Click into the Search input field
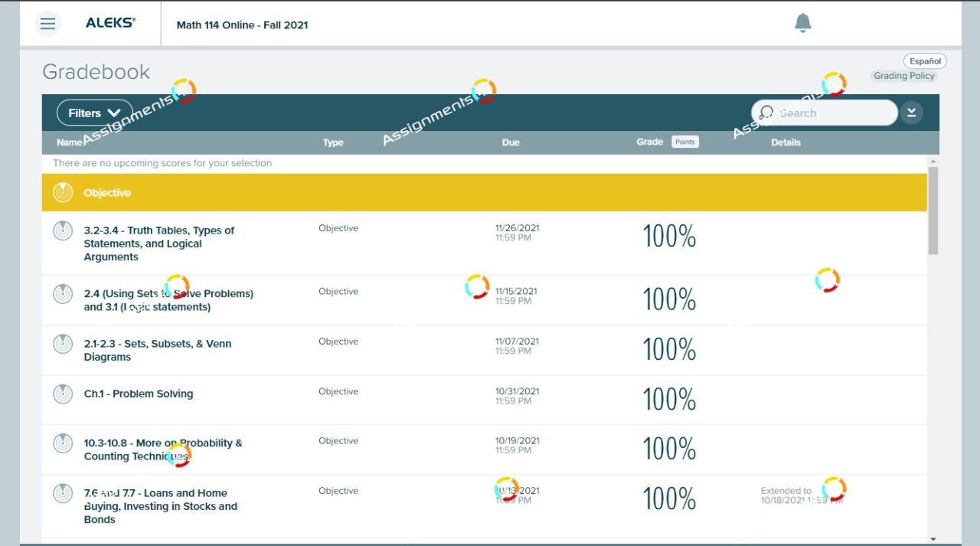 click(831, 113)
